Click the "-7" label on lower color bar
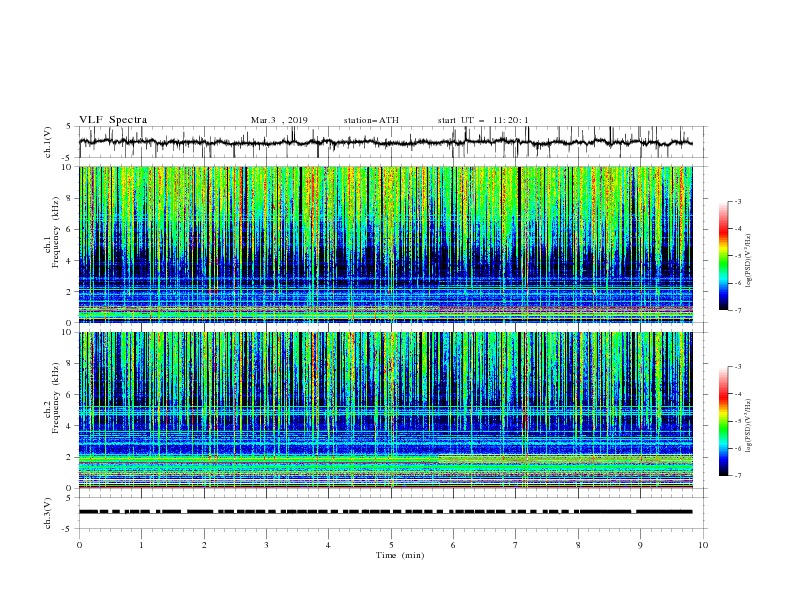 pos(737,476)
